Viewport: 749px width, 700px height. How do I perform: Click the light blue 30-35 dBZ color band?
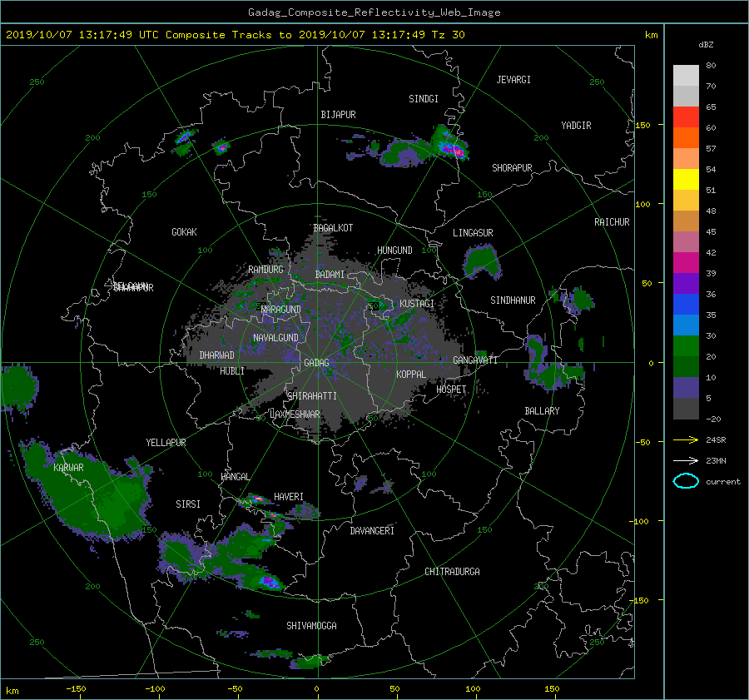coord(686,325)
